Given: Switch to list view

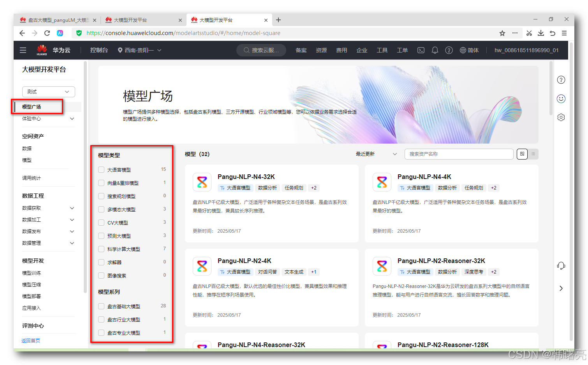Looking at the screenshot, I should click(x=533, y=154).
